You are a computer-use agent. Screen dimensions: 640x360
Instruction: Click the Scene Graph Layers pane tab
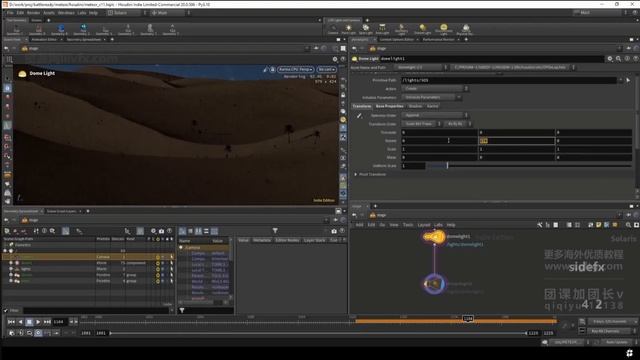[x=61, y=211]
